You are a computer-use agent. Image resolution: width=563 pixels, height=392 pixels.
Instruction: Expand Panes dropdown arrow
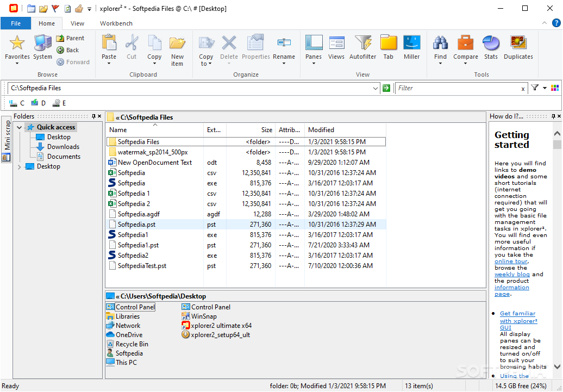pos(314,64)
